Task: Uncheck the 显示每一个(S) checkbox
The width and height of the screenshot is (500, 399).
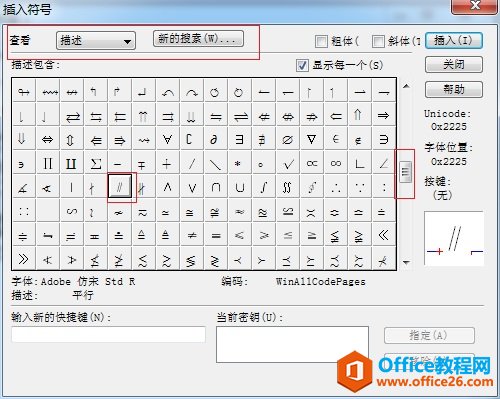Action: [x=302, y=65]
